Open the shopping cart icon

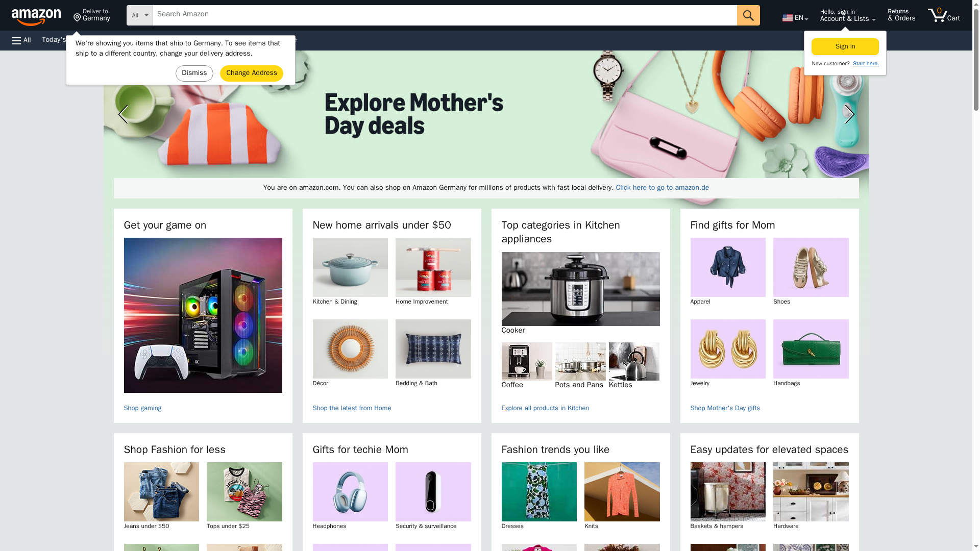[x=944, y=15]
